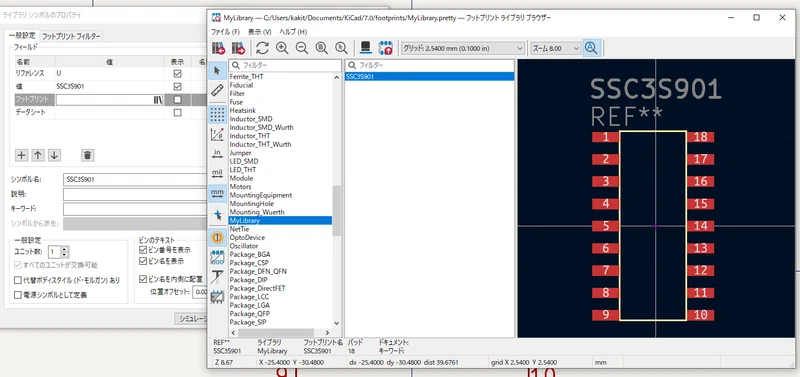The width and height of the screenshot is (800, 377).
Task: Toggle automatic zoom on footprint change
Action: click(591, 48)
